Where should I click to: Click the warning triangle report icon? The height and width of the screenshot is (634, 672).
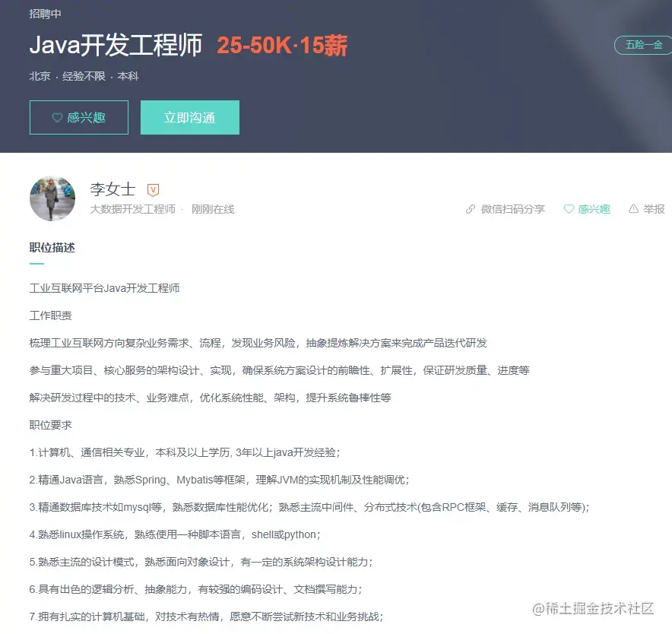pos(633,209)
